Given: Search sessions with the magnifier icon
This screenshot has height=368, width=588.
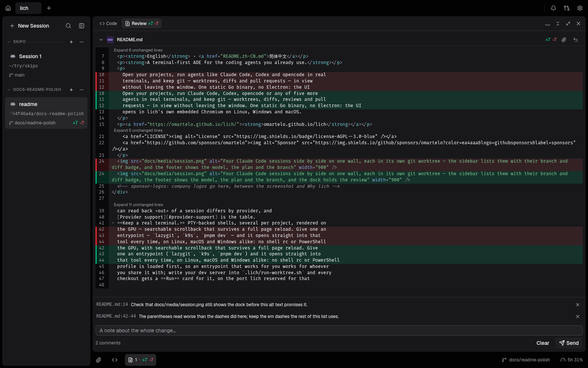Looking at the screenshot, I should click(x=68, y=26).
